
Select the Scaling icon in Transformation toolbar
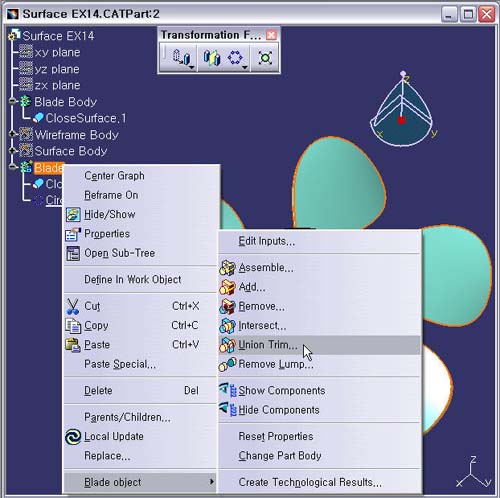[x=265, y=58]
